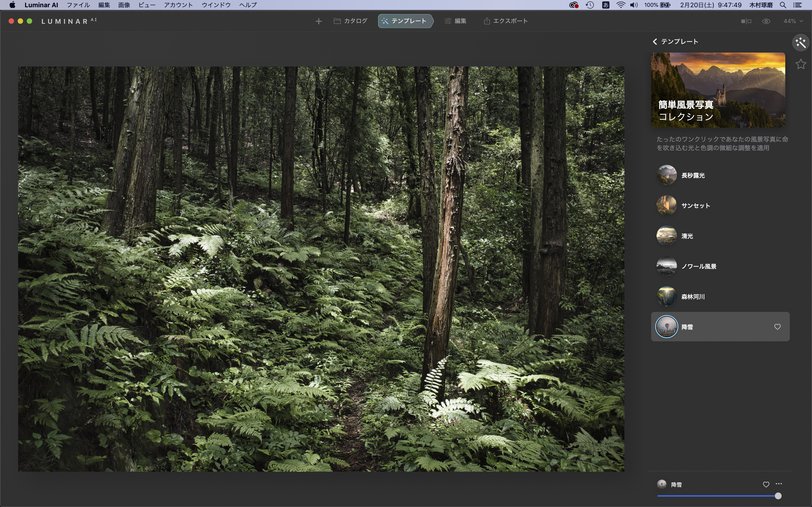Choose the 森林河川 template icon
812x507 pixels.
666,297
